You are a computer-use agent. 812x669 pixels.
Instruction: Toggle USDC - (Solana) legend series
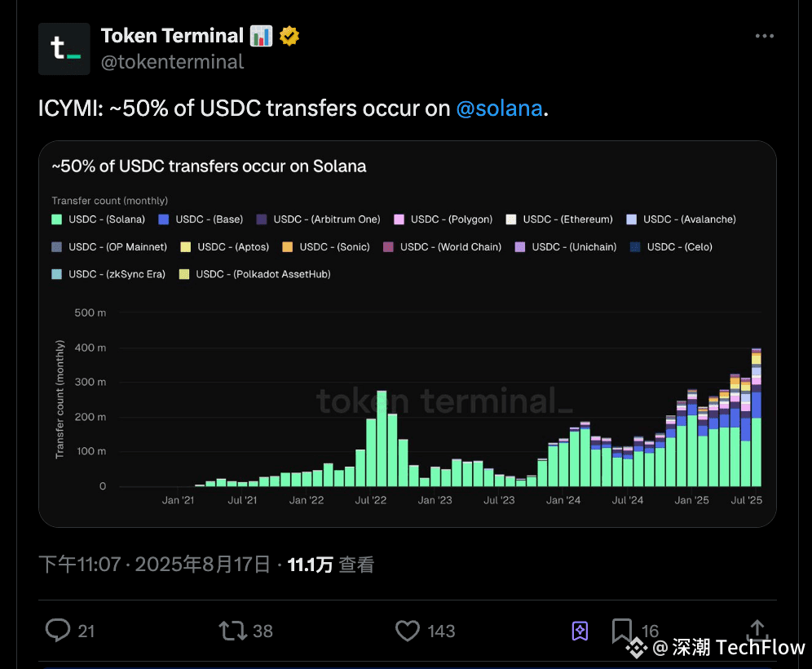pos(99,219)
